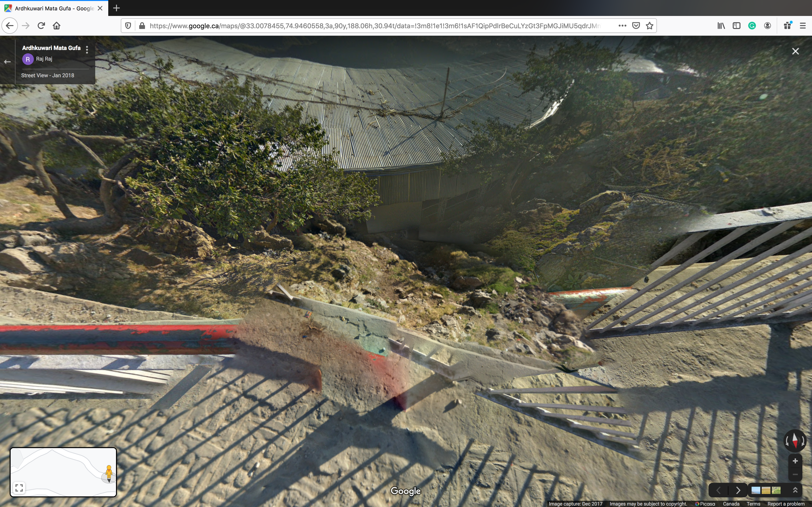
Task: Save page to Pocket
Action: click(636, 26)
